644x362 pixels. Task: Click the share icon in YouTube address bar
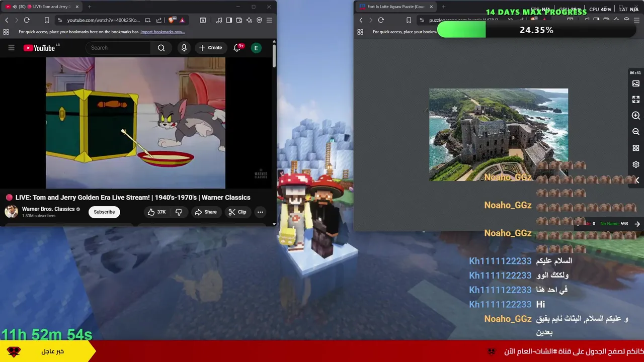[159, 20]
